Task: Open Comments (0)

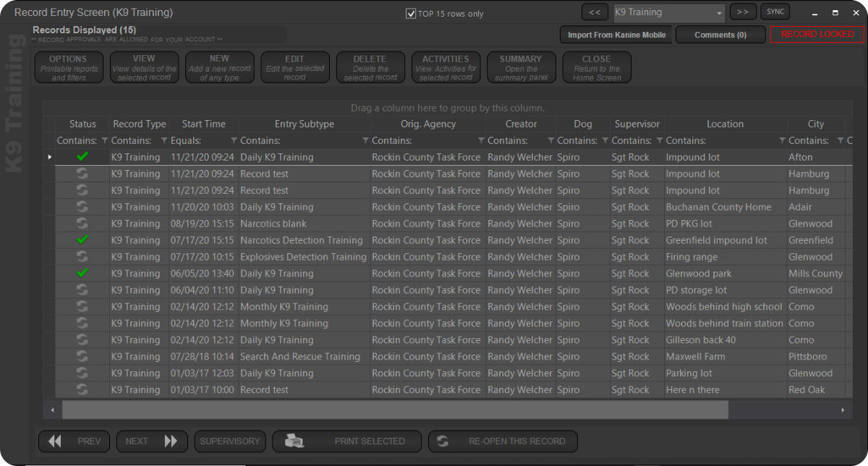Action: [720, 35]
